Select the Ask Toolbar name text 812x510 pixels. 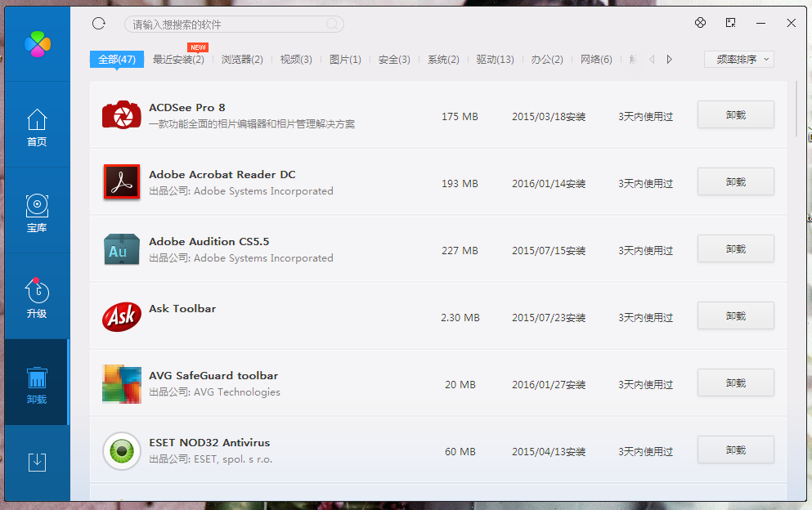point(182,309)
